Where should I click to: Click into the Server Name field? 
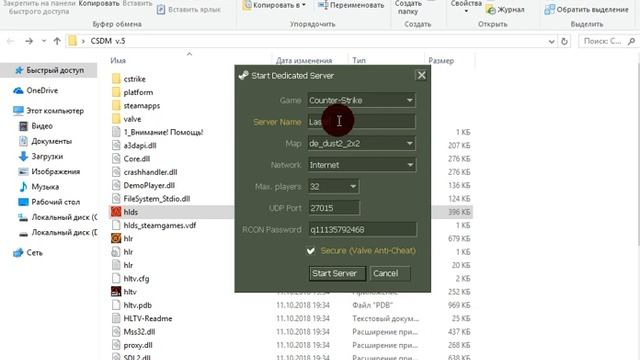click(361, 122)
